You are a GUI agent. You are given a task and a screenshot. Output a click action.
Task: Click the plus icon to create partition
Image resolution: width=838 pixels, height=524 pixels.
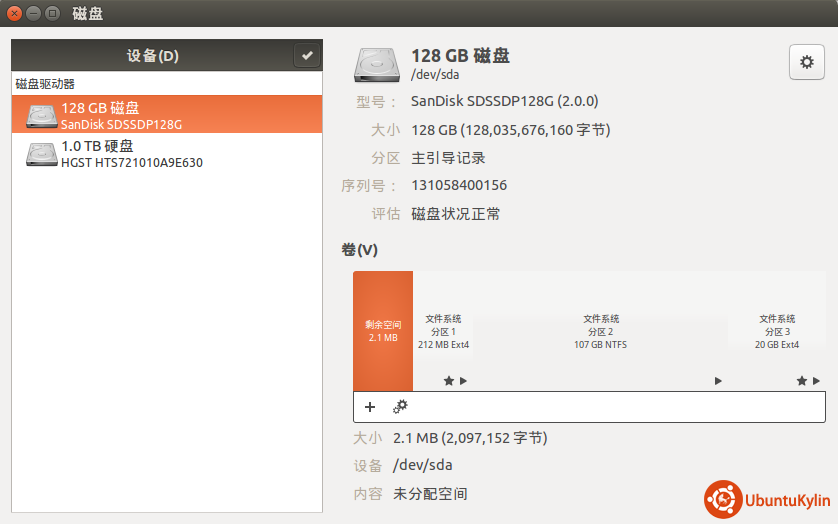pos(370,407)
